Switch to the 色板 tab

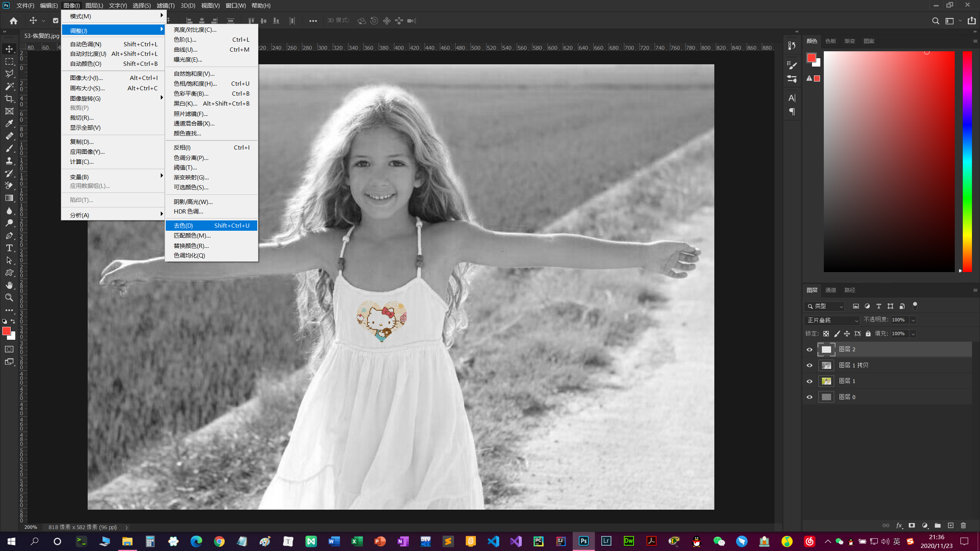830,41
